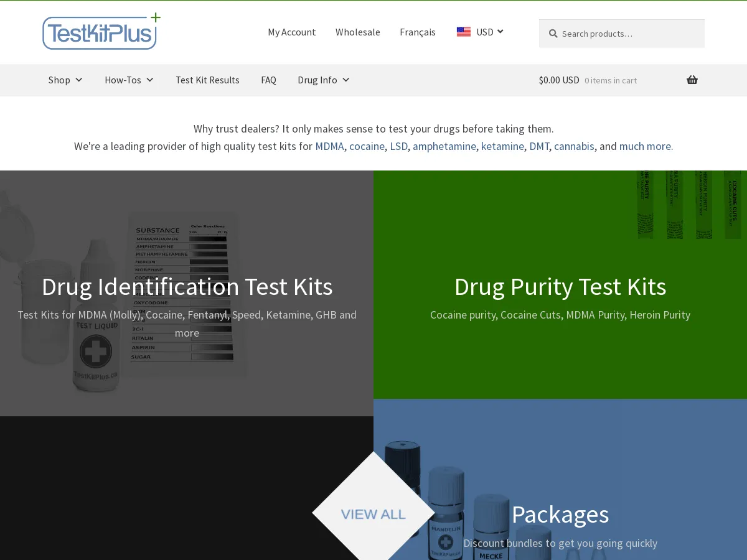The height and width of the screenshot is (560, 747).
Task: Click the search magnifier icon
Action: click(553, 34)
